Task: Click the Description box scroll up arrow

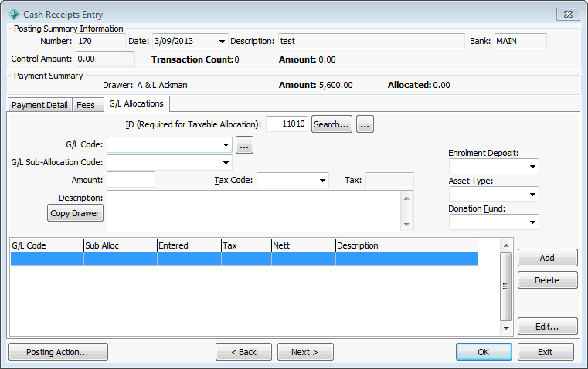Action: [x=406, y=198]
